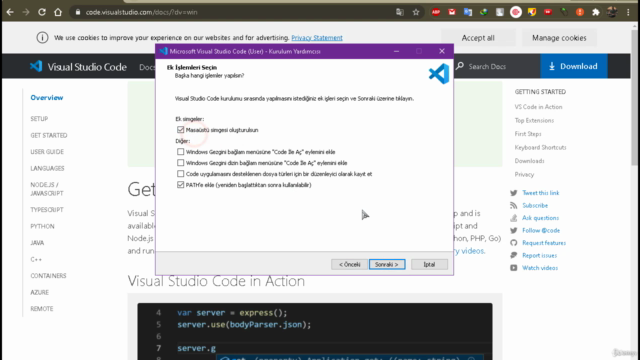Close the Kurulum Yardımcısı installer window
640x360 pixels.
click(x=442, y=51)
